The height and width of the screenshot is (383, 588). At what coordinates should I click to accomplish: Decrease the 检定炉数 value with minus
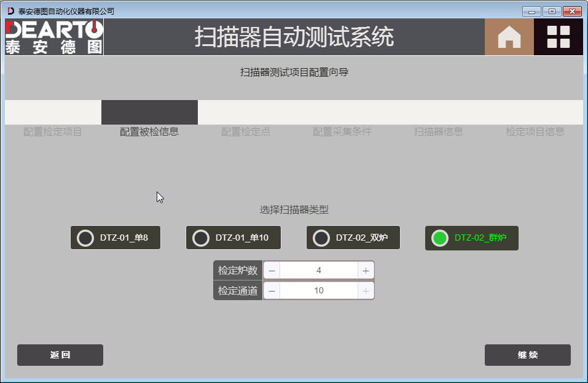tap(272, 271)
